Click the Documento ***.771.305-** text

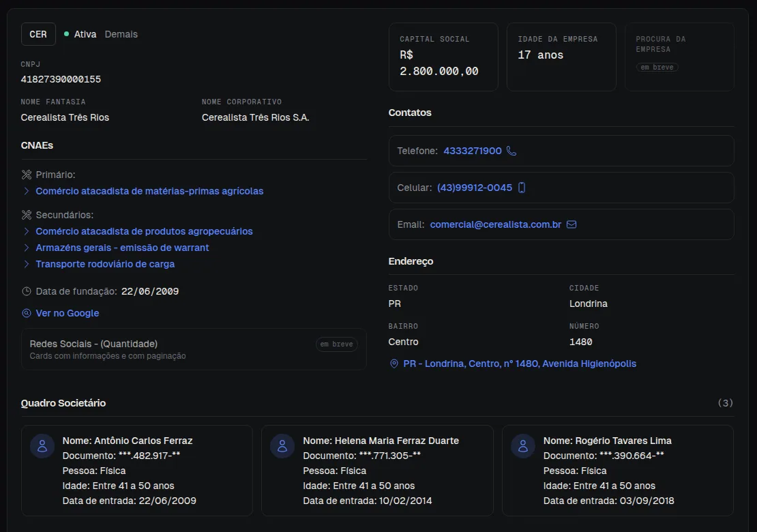(361, 456)
